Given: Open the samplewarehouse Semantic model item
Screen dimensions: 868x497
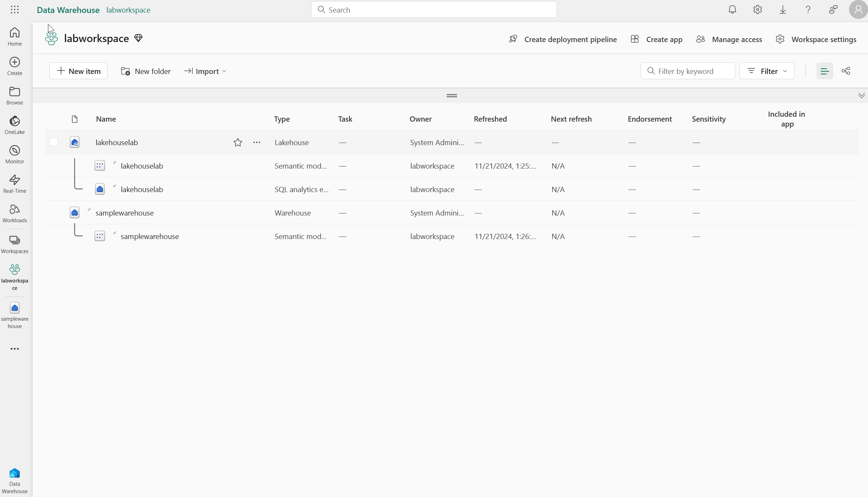Looking at the screenshot, I should [x=150, y=236].
